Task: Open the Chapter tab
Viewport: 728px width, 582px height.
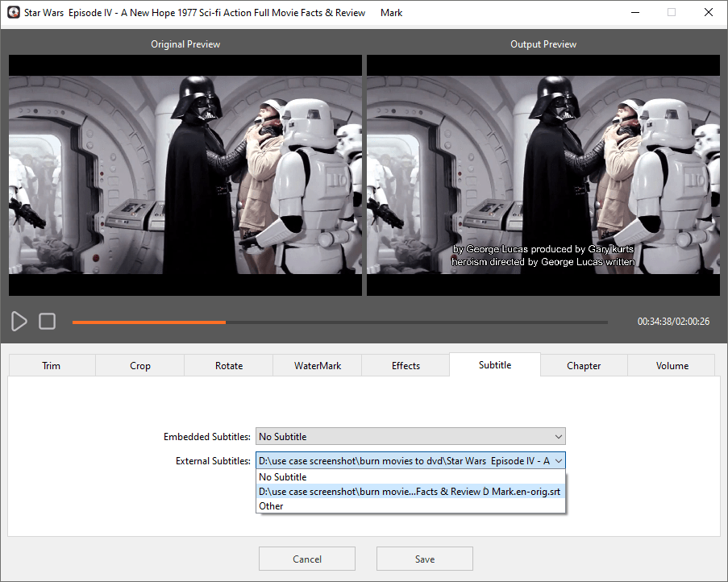Action: click(x=584, y=366)
